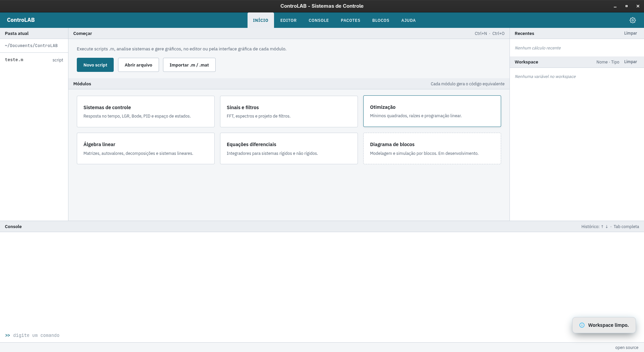
Task: Click the Abrir arquivo button
Action: click(x=139, y=65)
